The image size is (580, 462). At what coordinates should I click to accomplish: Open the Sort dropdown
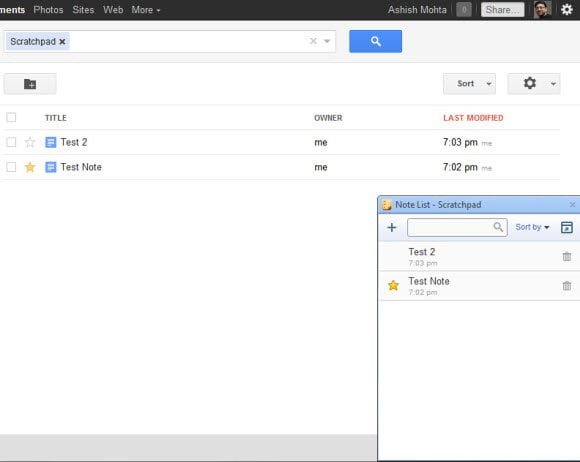click(469, 84)
